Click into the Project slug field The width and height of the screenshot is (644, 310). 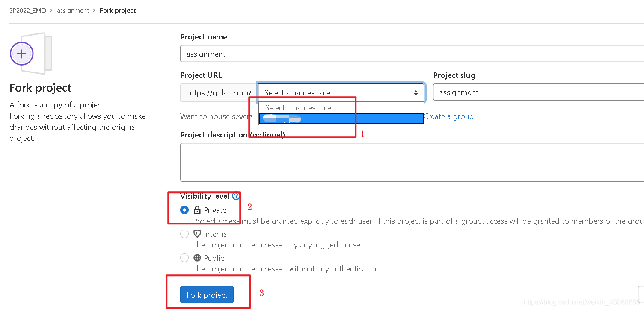coord(539,92)
